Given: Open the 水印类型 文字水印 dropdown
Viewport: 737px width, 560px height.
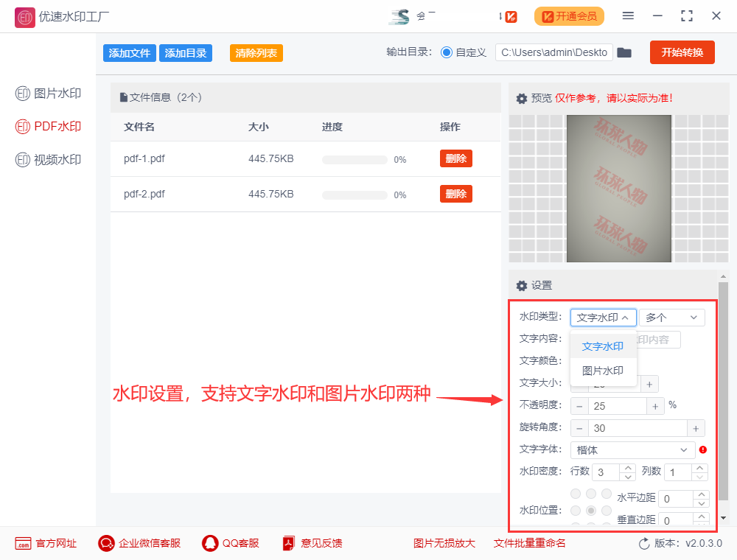Looking at the screenshot, I should tap(604, 318).
